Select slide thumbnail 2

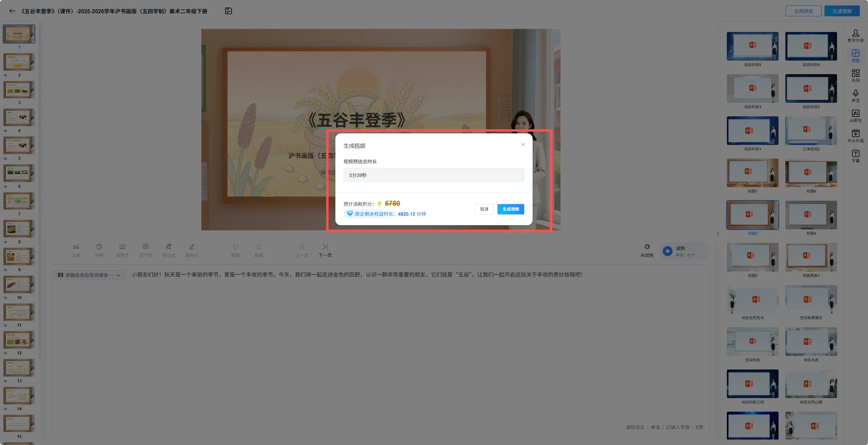pyautogui.click(x=19, y=62)
